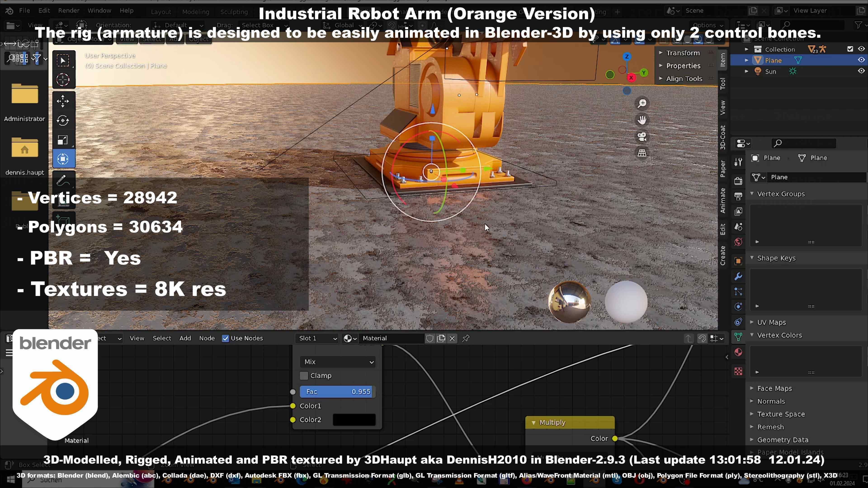The height and width of the screenshot is (488, 868).
Task: Expand the Geometry Data panel
Action: tap(752, 439)
